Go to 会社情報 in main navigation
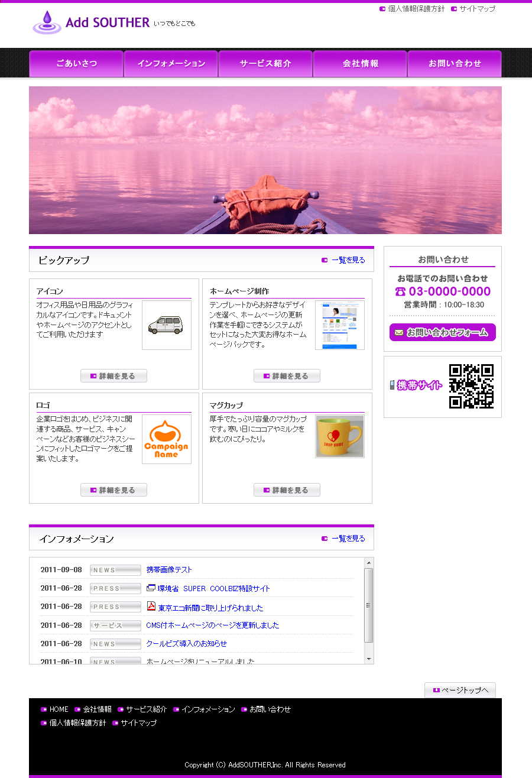The image size is (532, 778). [360, 64]
